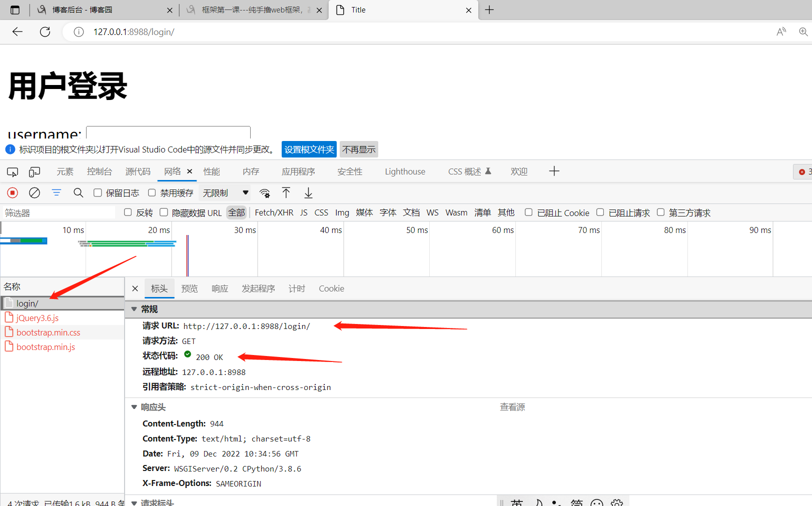Click the 筛选器 filter input field
This screenshot has height=506, width=812.
(59, 213)
